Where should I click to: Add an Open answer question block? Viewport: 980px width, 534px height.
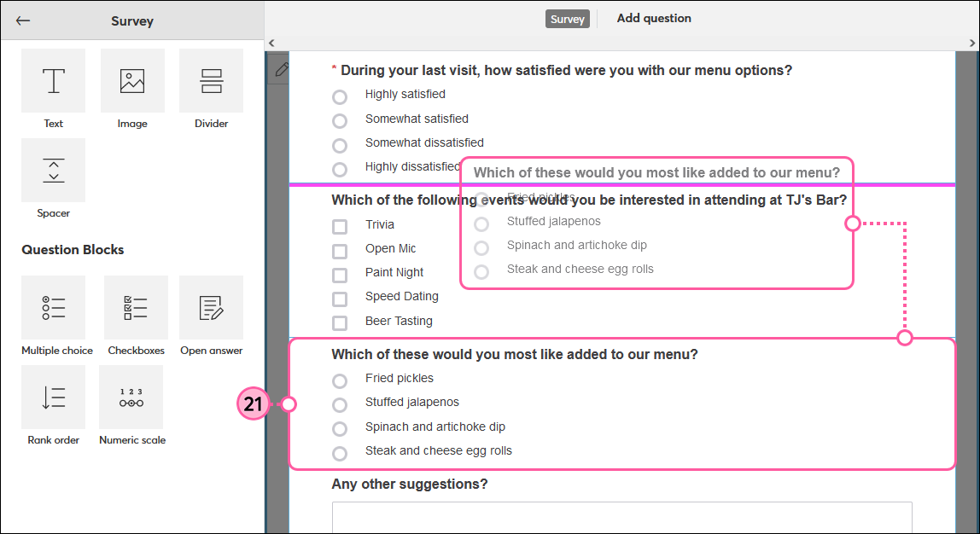211,307
